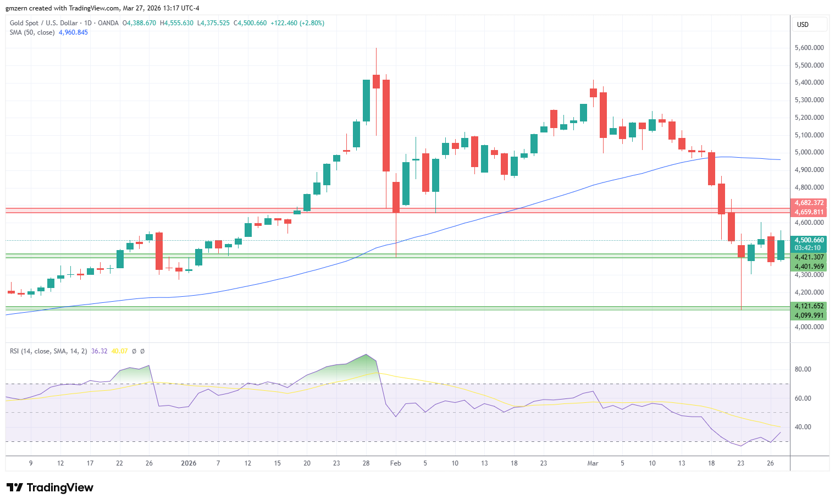
Task: Click the Gold Spot / U.S. Dollar symbol title
Action: [44, 23]
